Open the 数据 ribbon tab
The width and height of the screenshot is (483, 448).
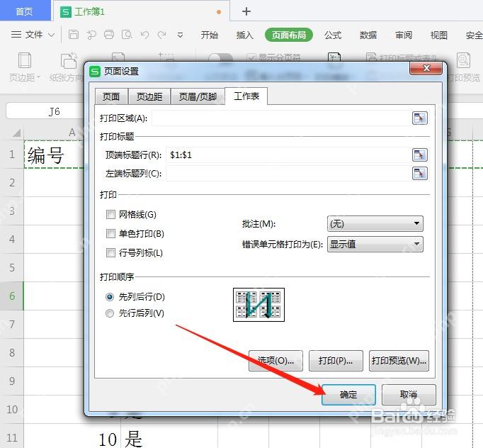[368, 35]
